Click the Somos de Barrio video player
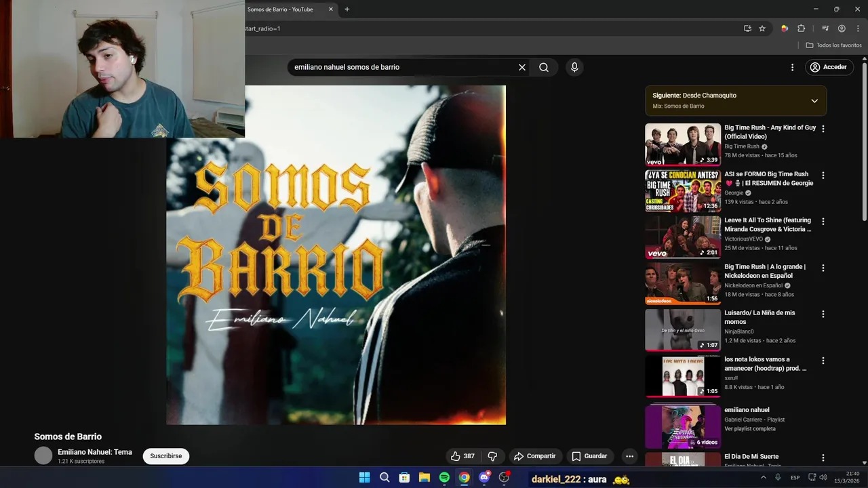Screen dimensions: 868x488 [x=336, y=255]
